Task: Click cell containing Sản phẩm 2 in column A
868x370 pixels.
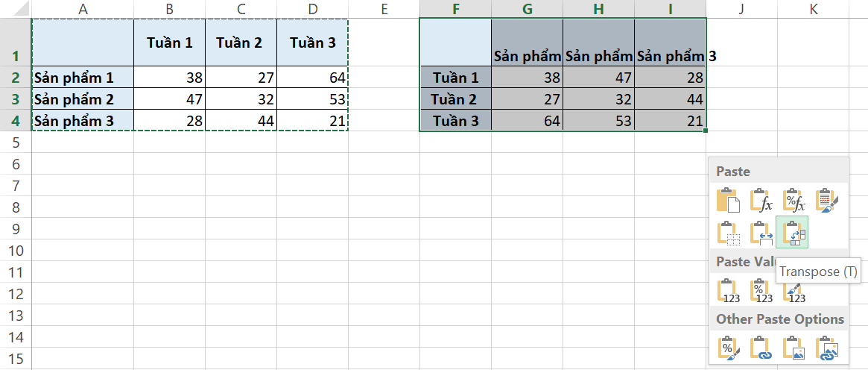Action: pos(83,99)
